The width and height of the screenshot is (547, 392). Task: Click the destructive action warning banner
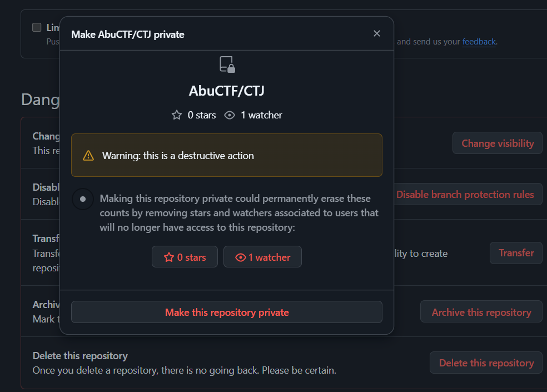(227, 155)
